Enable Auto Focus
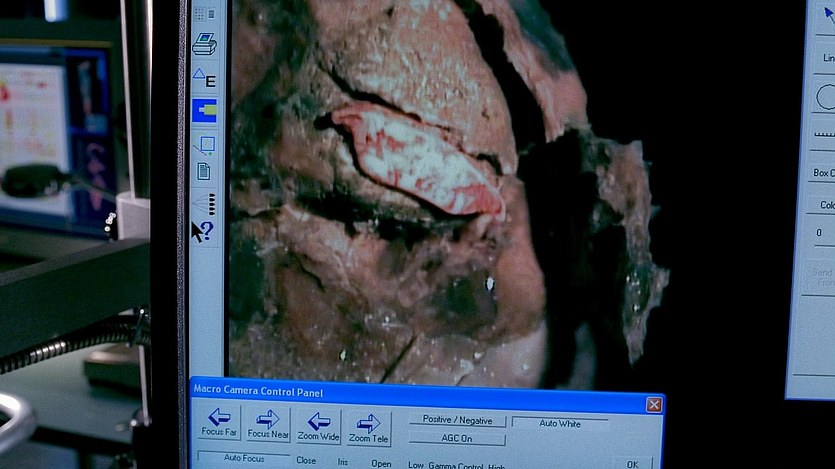Viewport: 835px width, 469px height. 244,458
